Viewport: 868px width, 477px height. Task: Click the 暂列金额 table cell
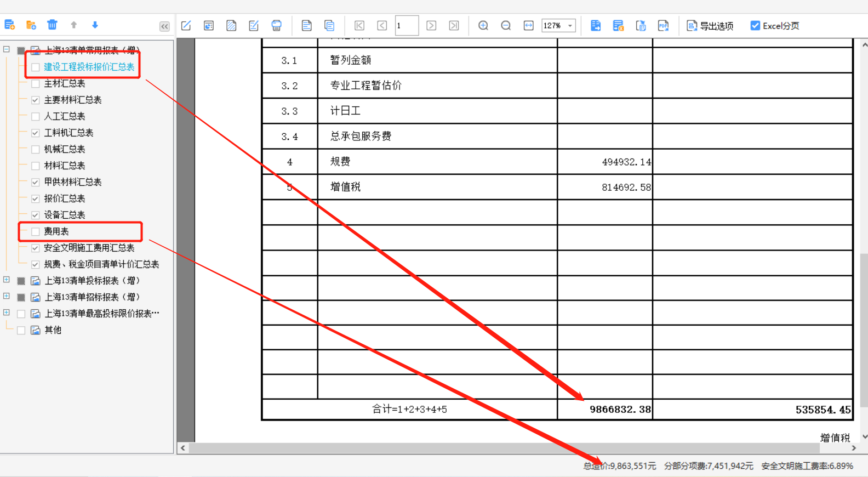click(x=437, y=60)
